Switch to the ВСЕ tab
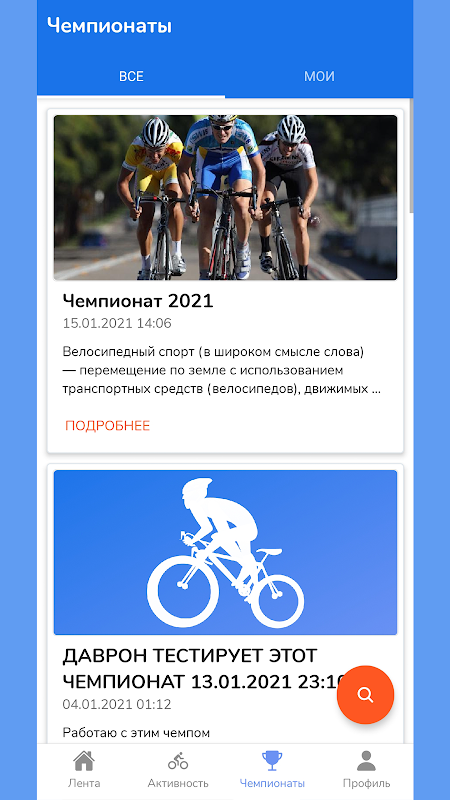The width and height of the screenshot is (450, 800). (131, 77)
